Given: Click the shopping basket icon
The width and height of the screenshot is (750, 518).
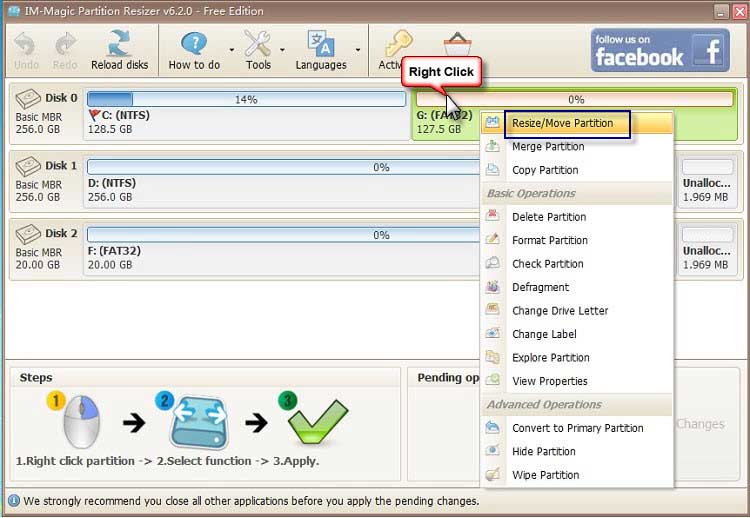Looking at the screenshot, I should click(x=457, y=44).
